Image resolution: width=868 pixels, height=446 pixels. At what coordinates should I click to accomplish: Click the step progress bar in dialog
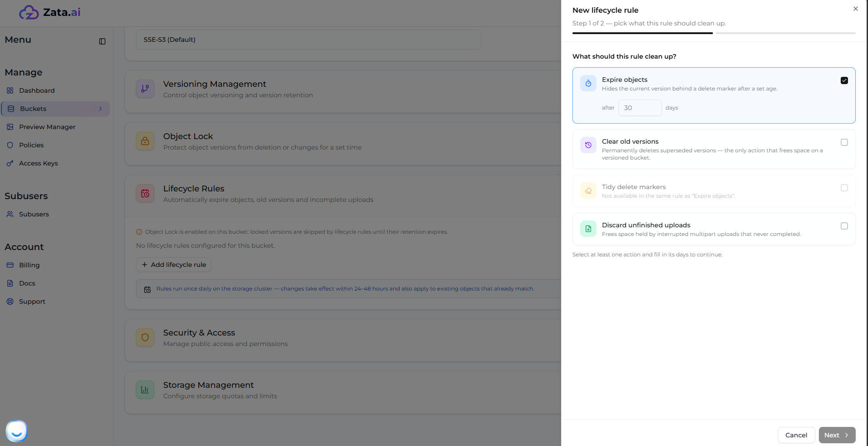(x=714, y=33)
